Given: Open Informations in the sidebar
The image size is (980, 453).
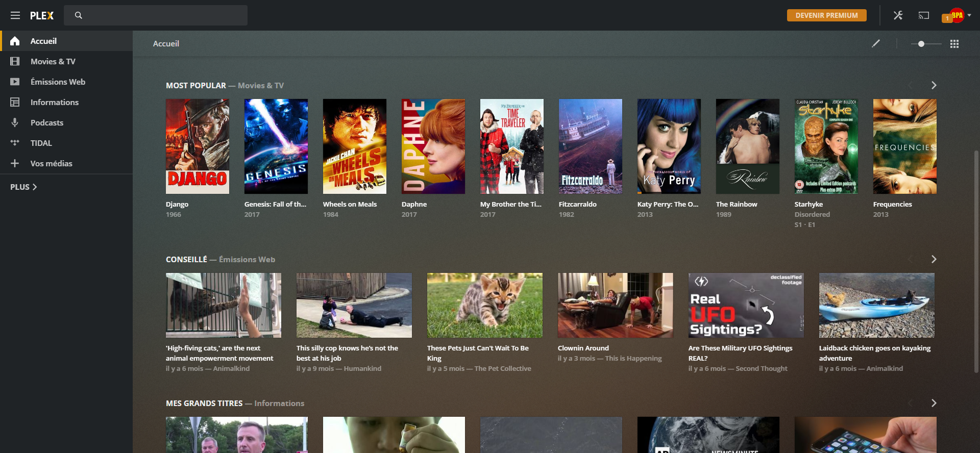Looking at the screenshot, I should point(54,102).
